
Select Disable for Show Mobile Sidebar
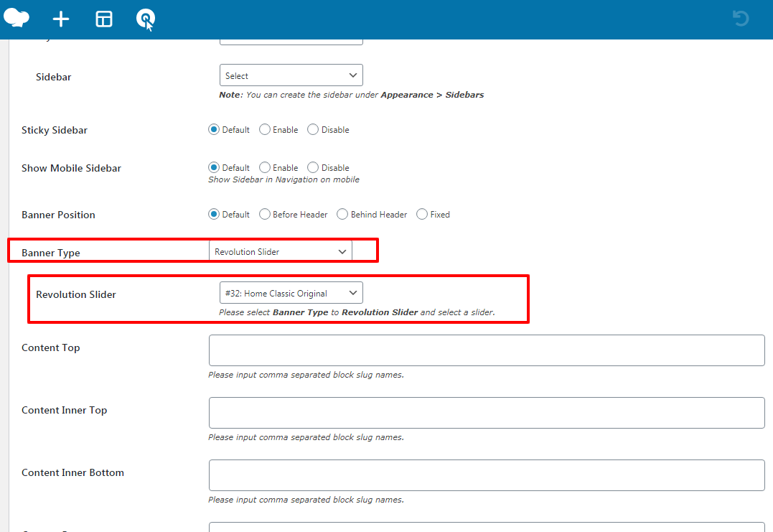tap(313, 167)
